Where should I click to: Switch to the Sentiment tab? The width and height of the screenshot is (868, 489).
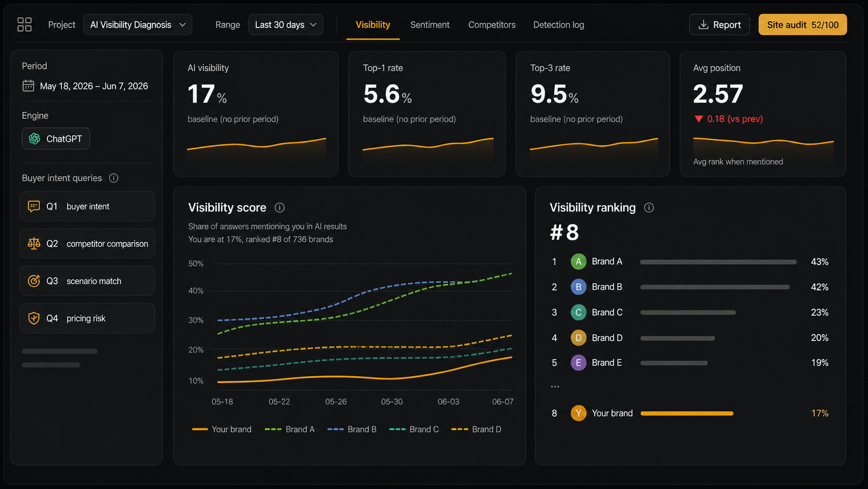(x=430, y=24)
